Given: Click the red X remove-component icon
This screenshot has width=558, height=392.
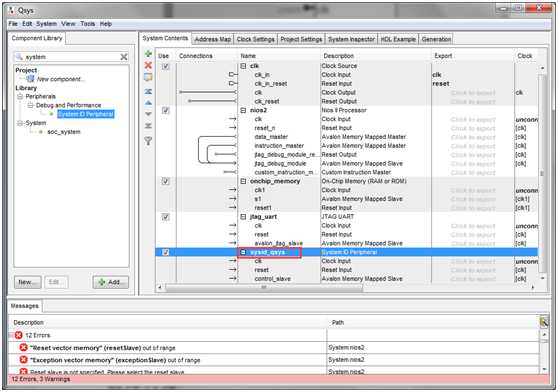Looking at the screenshot, I should pos(148,65).
